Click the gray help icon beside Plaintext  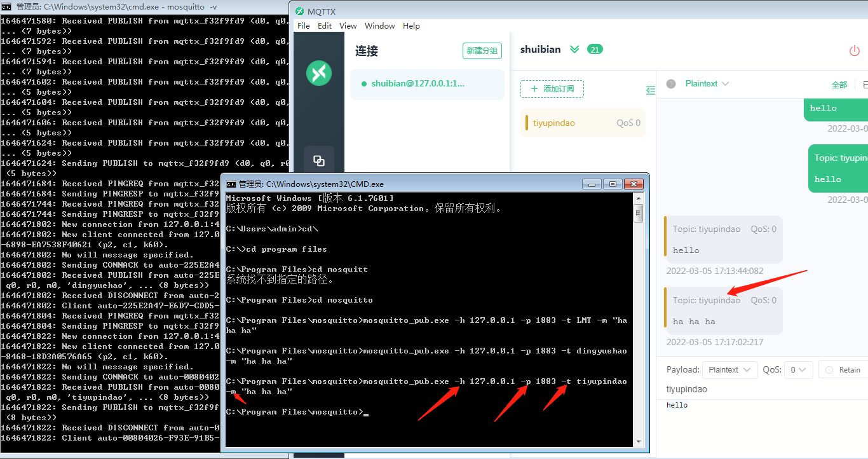(x=671, y=84)
